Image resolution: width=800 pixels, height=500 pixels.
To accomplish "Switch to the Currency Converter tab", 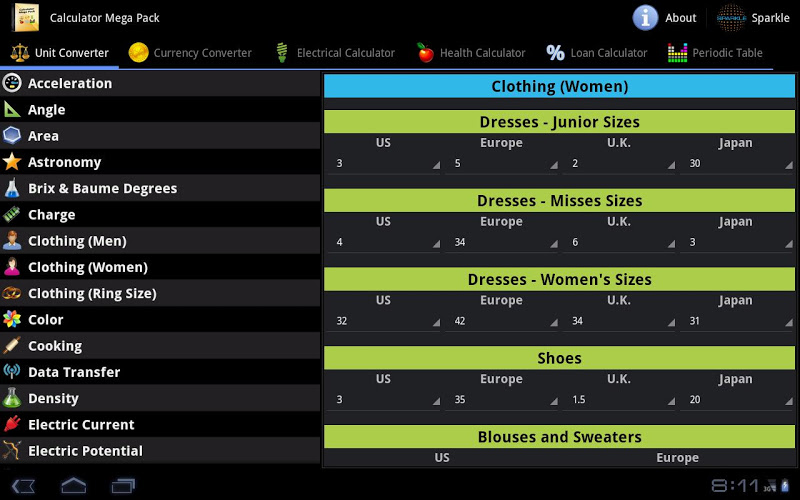I will (190, 53).
